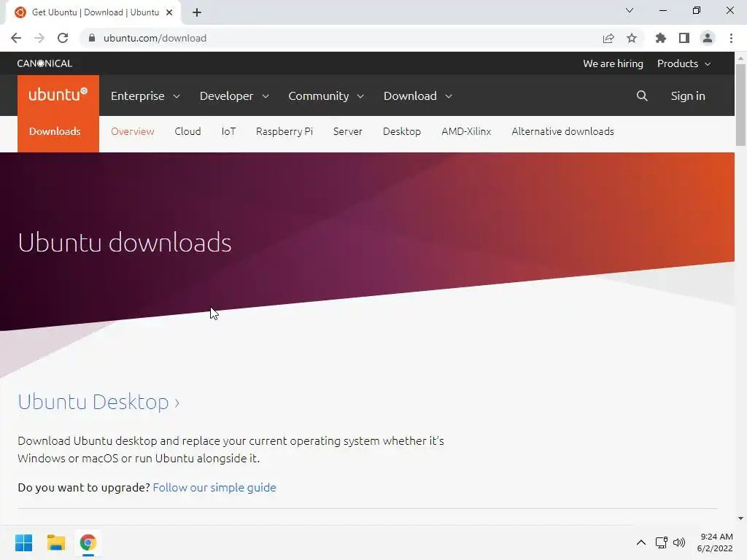Click the padlock site info icon
Viewport: 747px width, 560px height.
pos(92,38)
